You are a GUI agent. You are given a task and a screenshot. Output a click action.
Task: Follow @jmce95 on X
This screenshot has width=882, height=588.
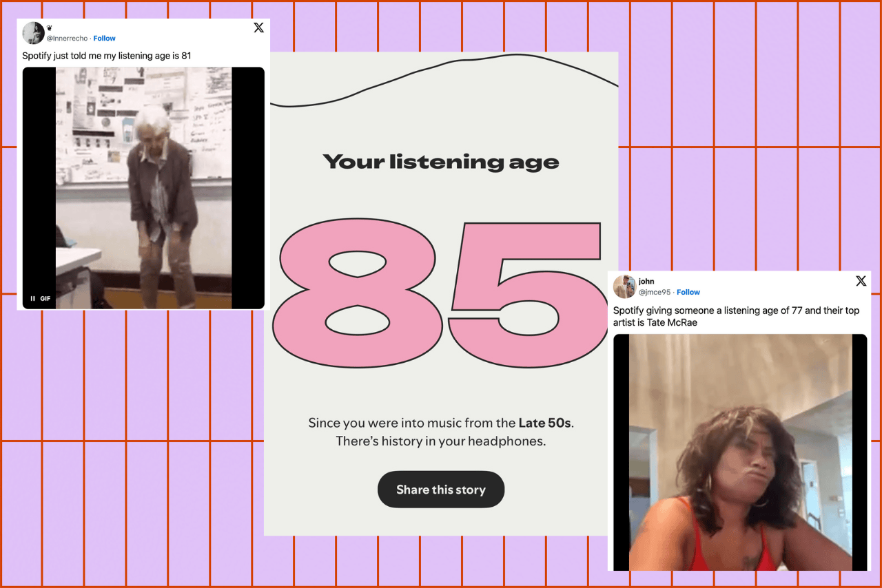(x=688, y=292)
